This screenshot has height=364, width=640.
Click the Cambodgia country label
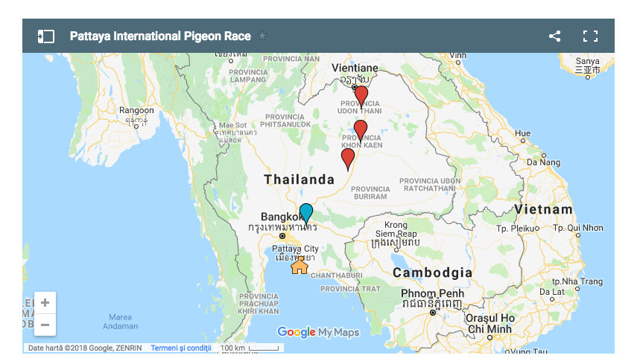point(432,272)
